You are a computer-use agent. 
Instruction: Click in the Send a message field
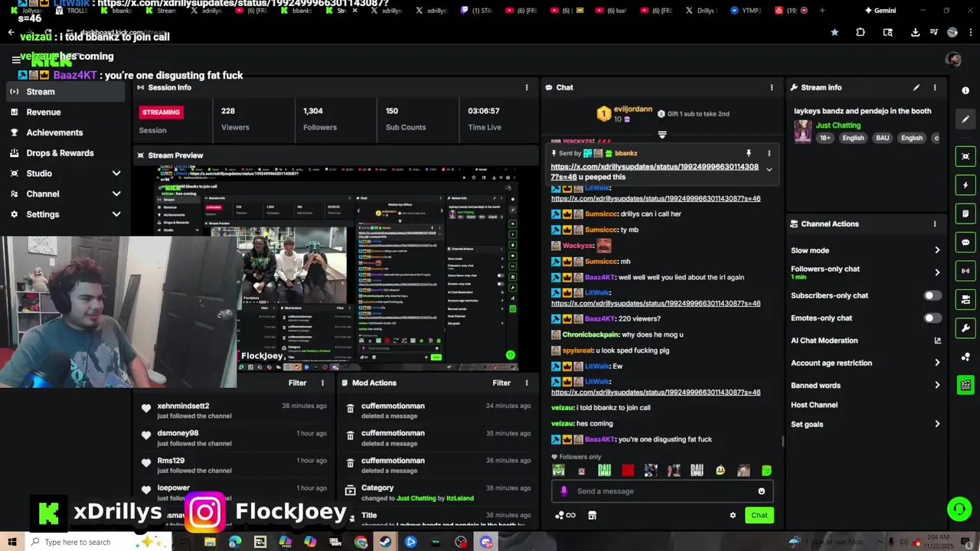pyautogui.click(x=661, y=491)
